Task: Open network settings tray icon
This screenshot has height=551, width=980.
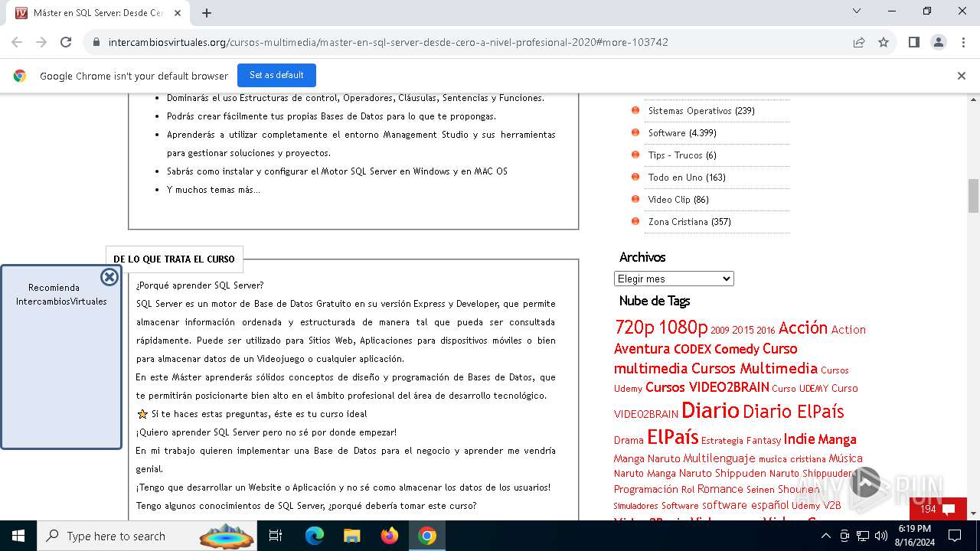Action: (862, 536)
